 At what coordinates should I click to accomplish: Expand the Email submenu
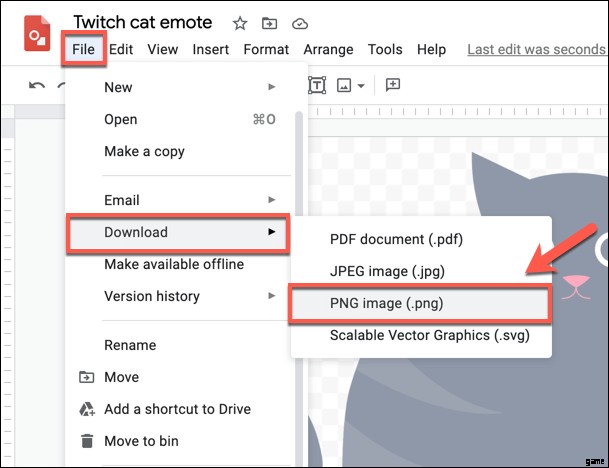pos(178,200)
